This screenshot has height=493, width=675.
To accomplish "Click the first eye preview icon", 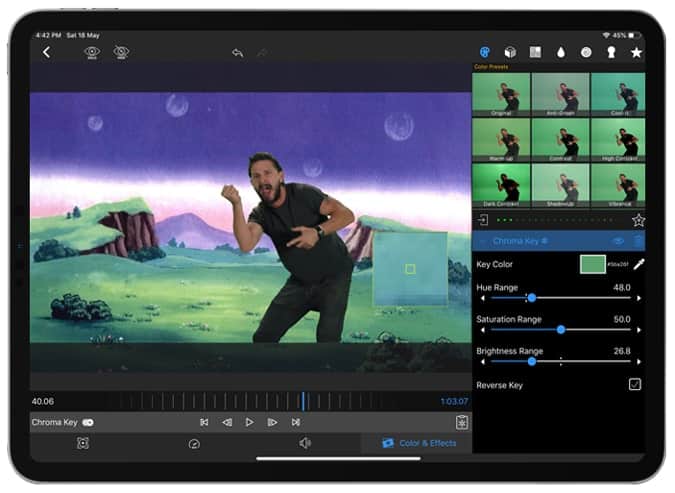I will 92,53.
